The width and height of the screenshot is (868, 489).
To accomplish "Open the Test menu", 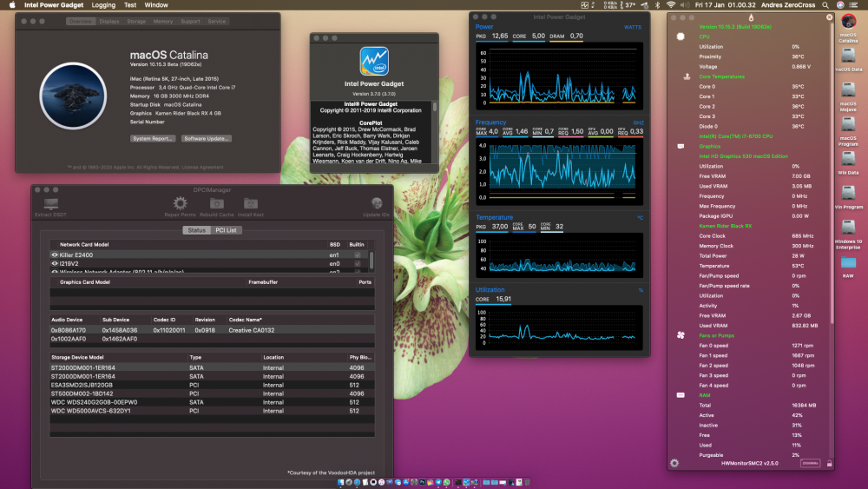I will pyautogui.click(x=130, y=5).
